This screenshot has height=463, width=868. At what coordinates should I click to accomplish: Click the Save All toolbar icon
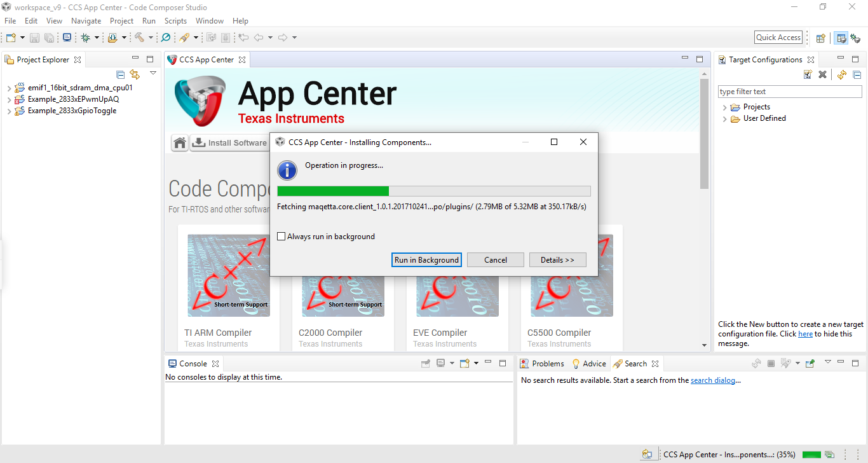click(x=49, y=38)
